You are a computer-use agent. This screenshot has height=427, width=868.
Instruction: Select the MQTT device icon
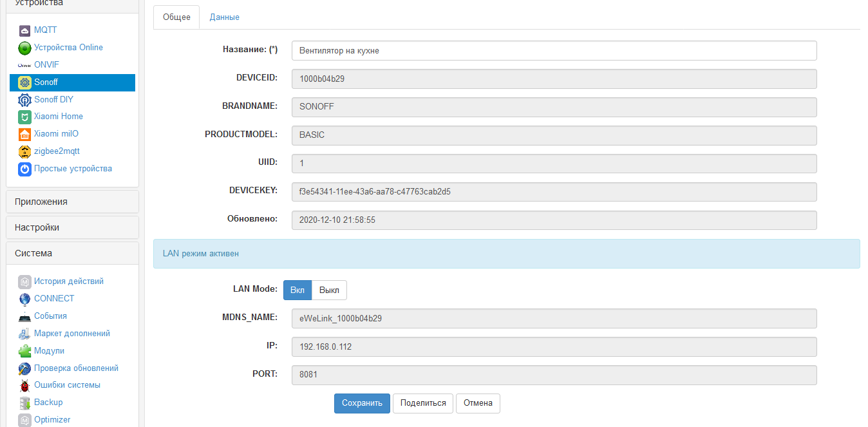pos(24,30)
